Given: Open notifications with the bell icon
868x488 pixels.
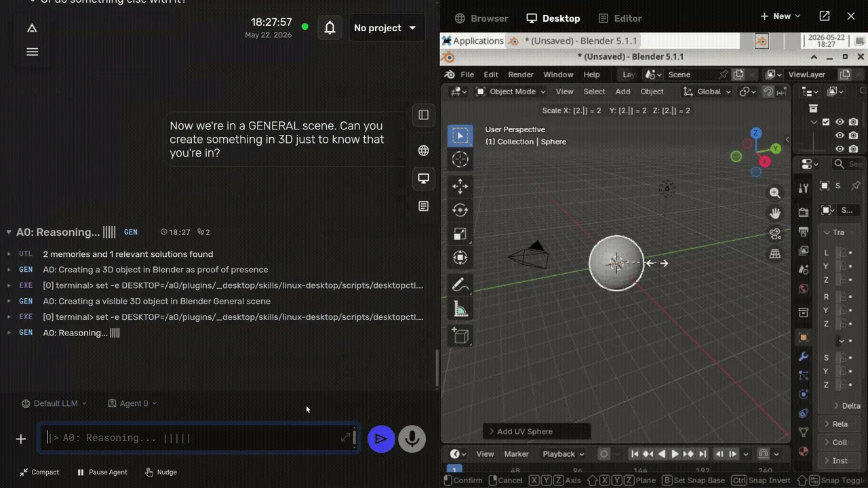Looking at the screenshot, I should tap(330, 28).
